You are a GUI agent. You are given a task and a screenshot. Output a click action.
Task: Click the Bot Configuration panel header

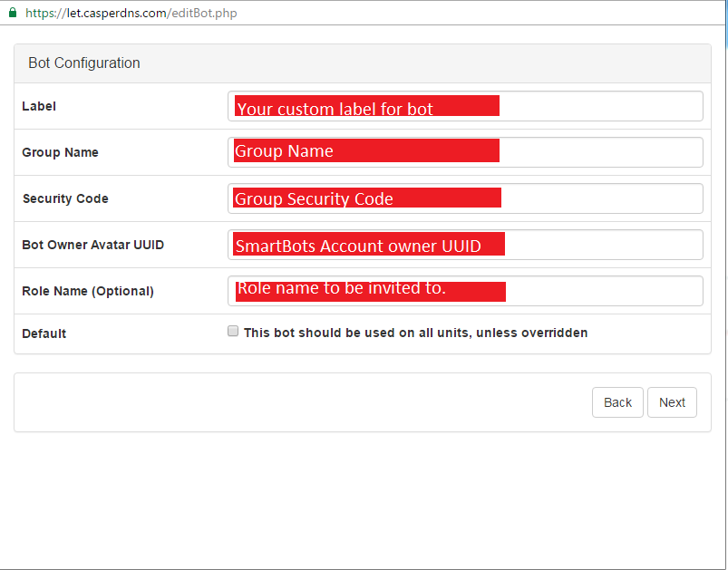click(x=363, y=63)
